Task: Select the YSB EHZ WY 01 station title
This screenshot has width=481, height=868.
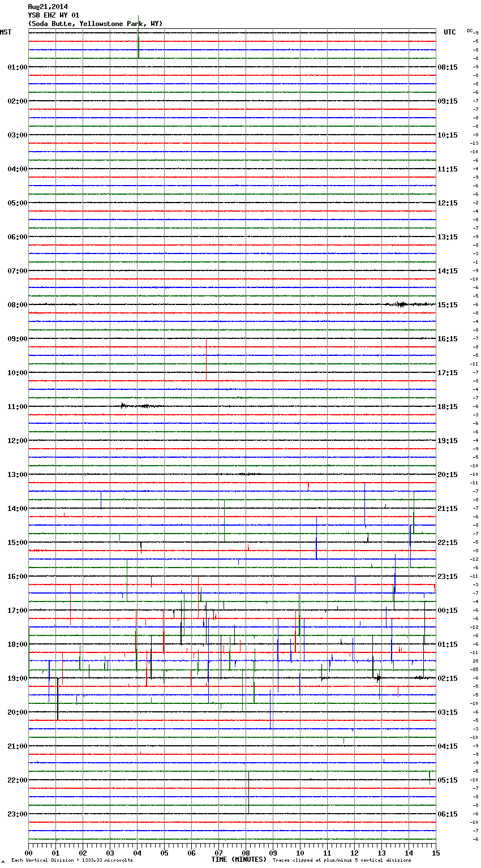Action: pos(53,15)
